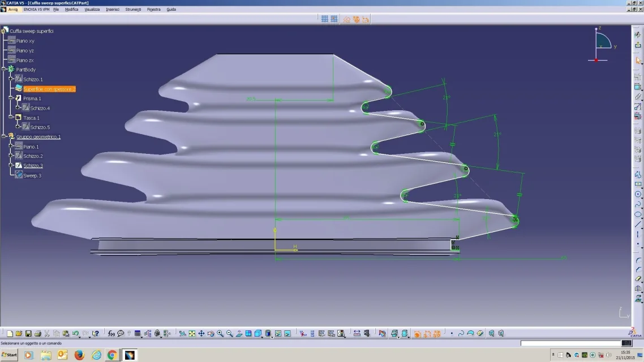Collapse the Gruppo geometrico.1 node
This screenshot has height=362, width=644.
coord(4,136)
